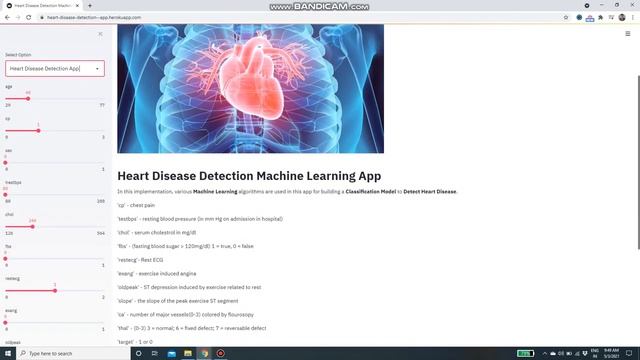Open the Windows Start menu
Image resolution: width=640 pixels, height=360 pixels.
click(8, 353)
